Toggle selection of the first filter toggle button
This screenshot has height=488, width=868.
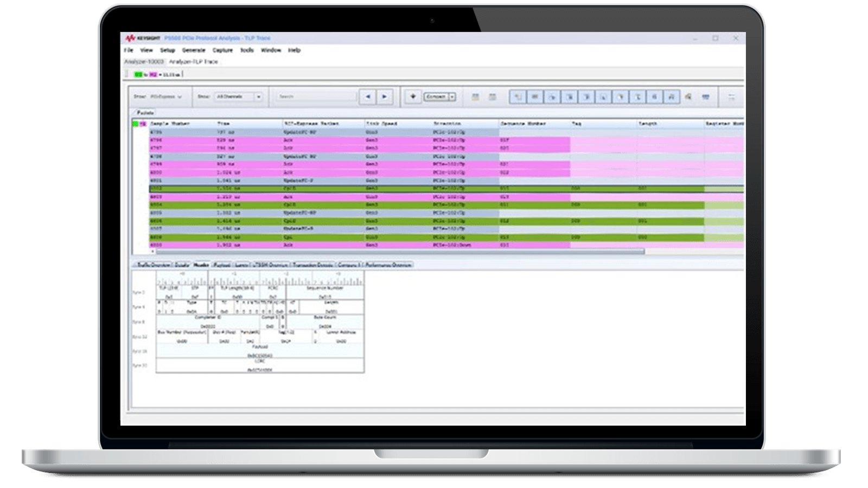[518, 96]
